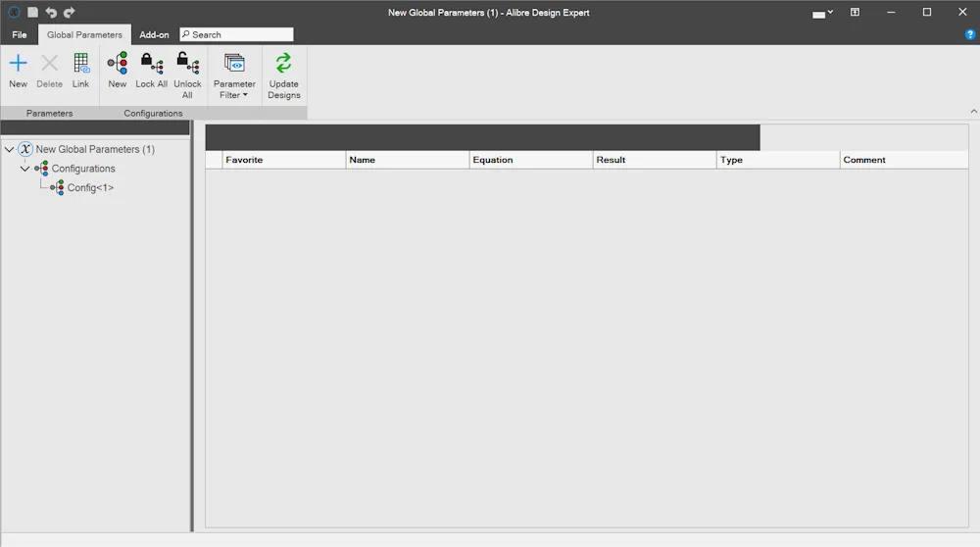This screenshot has height=547, width=980.
Task: Open the Add-on tab
Action: click(154, 35)
